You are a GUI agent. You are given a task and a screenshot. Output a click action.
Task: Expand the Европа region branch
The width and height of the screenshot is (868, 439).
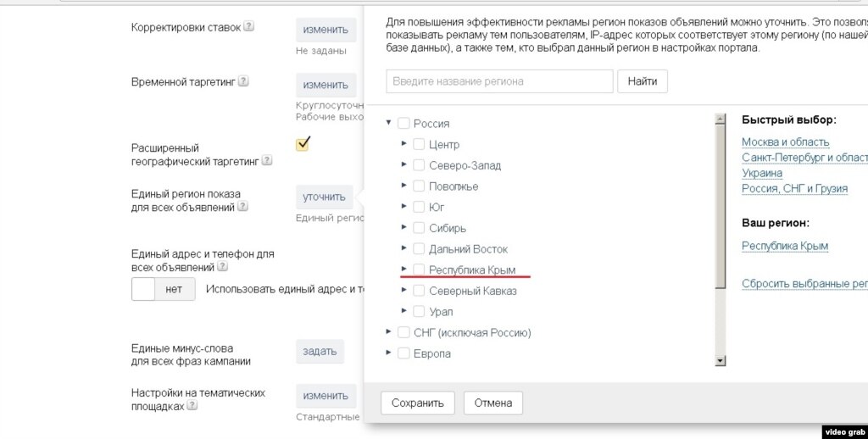388,353
